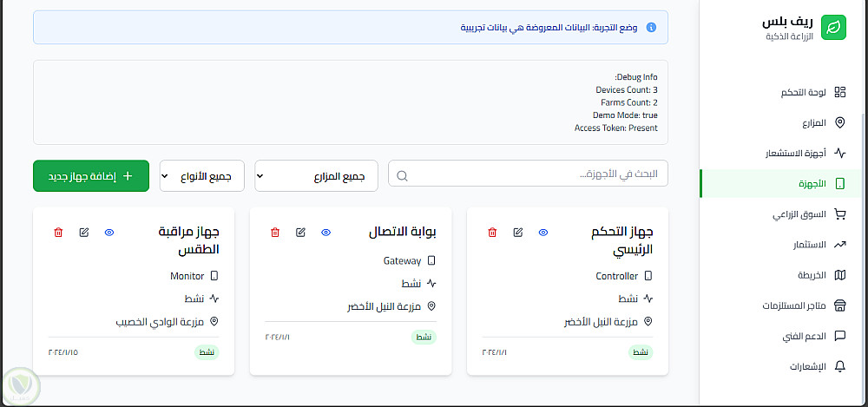868x407 pixels.
Task: Edit the جهاز مراقبة الطقس device
Action: (x=83, y=233)
